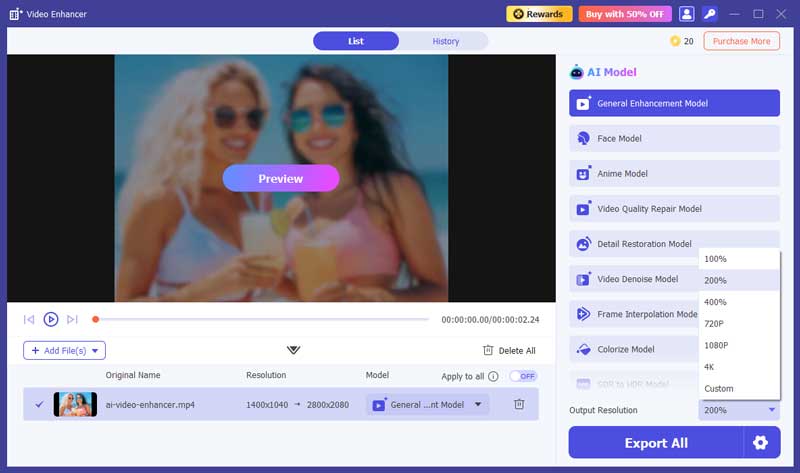Click the Purchase More button
The image size is (800, 473).
pos(741,41)
